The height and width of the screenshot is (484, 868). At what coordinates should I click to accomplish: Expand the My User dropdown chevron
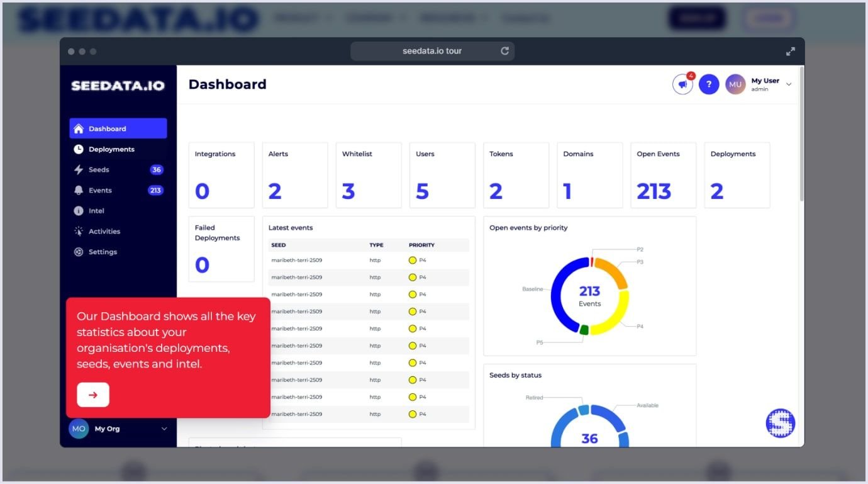[789, 84]
